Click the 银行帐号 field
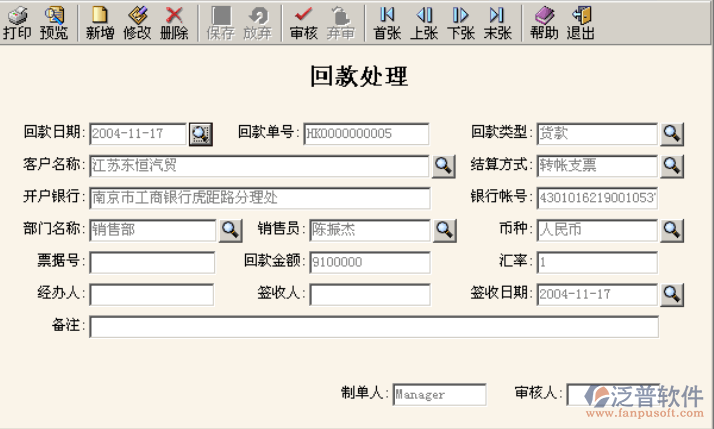This screenshot has width=714, height=429. 597,198
